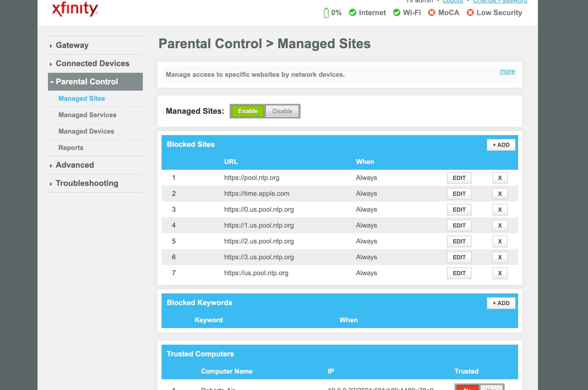Open Managed Services submenu item
The image size is (588, 390).
click(x=87, y=115)
